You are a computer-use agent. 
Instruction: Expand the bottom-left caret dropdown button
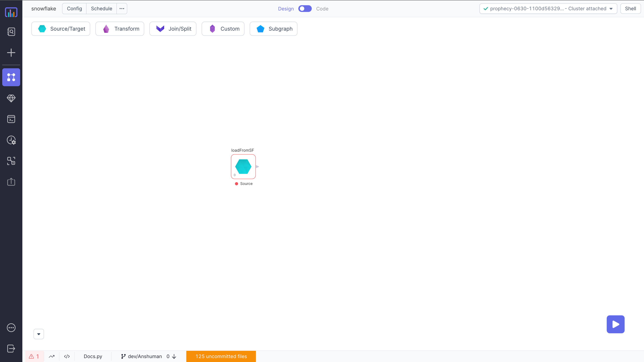click(x=39, y=334)
